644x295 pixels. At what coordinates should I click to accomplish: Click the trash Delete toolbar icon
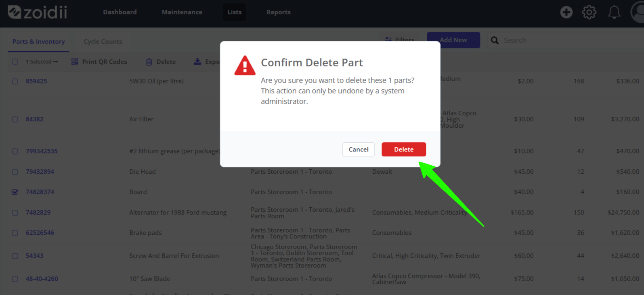pos(149,62)
